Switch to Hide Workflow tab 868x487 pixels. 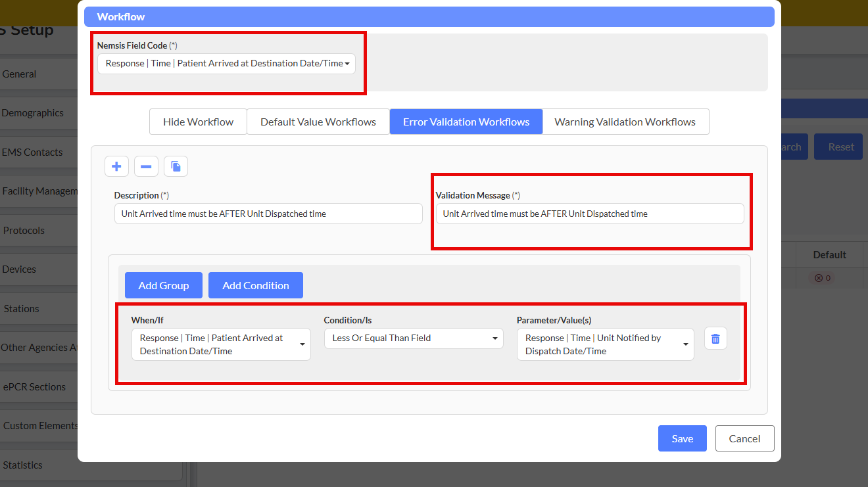198,122
